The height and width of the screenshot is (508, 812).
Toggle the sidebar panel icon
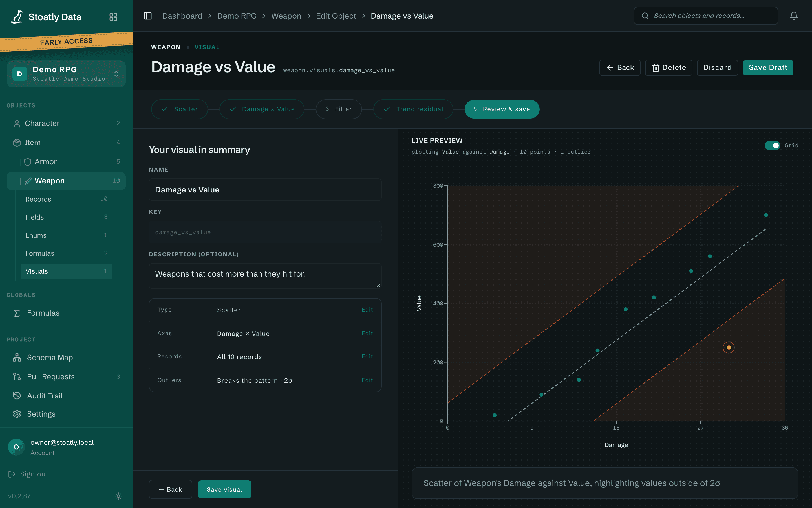click(148, 16)
